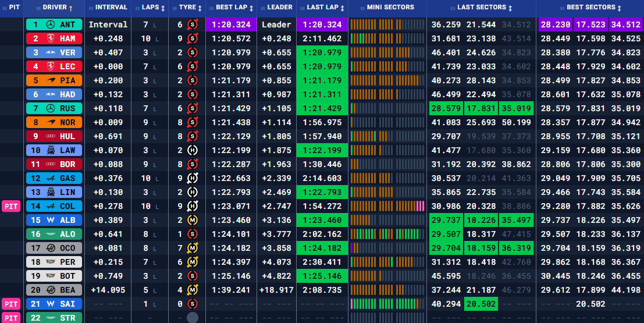Click the Mercedes logo next to RUS
644x323 pixels.
[51, 108]
